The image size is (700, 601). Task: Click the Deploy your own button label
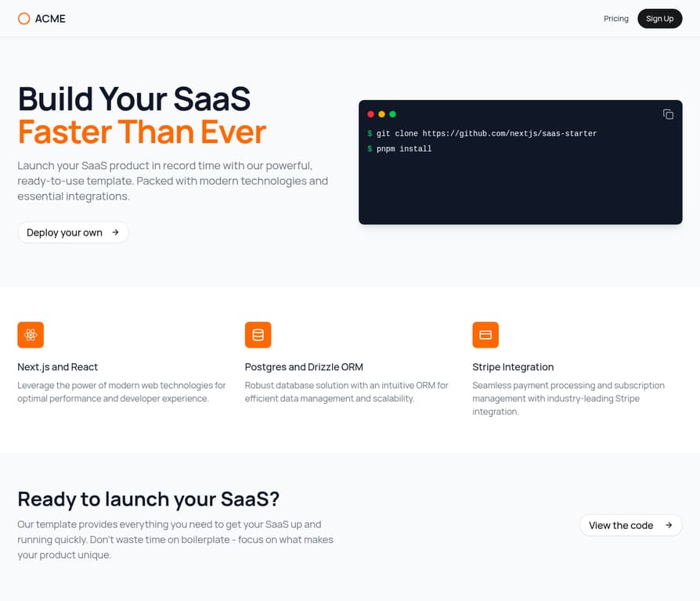pos(64,232)
